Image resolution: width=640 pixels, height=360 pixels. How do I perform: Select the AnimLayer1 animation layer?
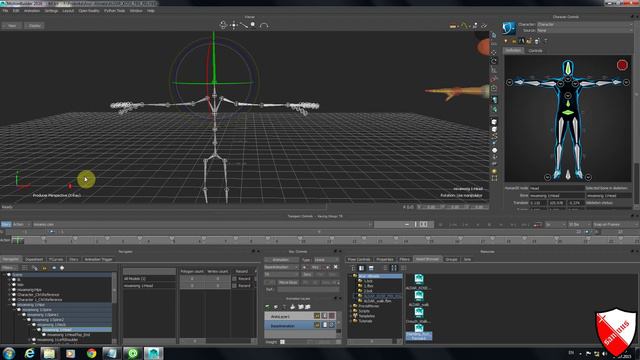point(289,316)
